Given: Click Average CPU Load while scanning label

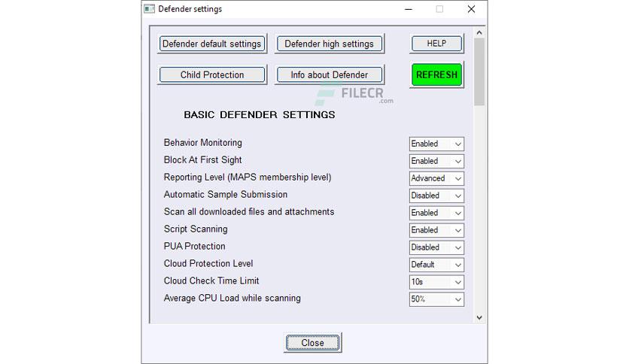Looking at the screenshot, I should click(x=232, y=299).
